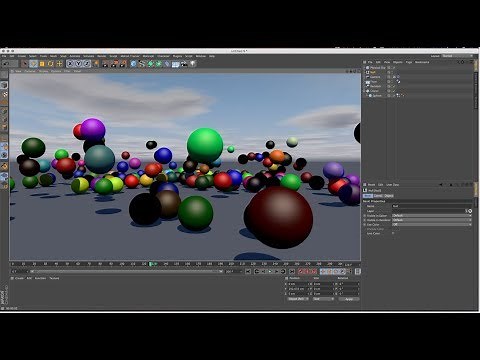Select the Camera object in Object Manager

pyautogui.click(x=375, y=77)
